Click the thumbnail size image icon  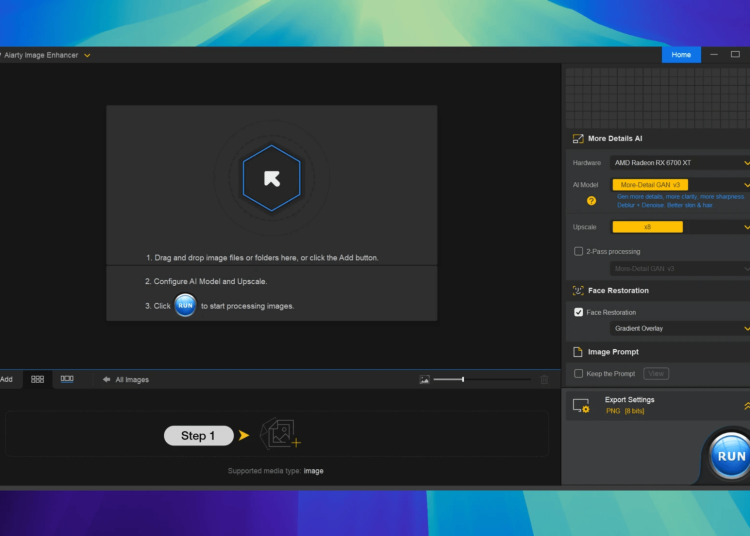pyautogui.click(x=425, y=379)
